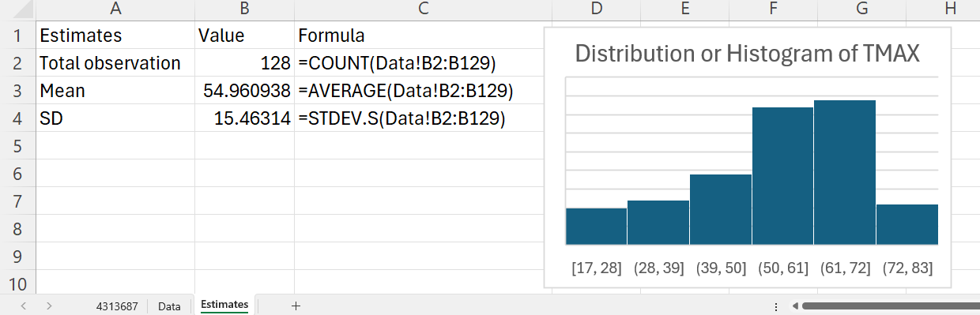This screenshot has width=980, height=315.
Task: Go to previous sheet with left arrow
Action: point(24,306)
